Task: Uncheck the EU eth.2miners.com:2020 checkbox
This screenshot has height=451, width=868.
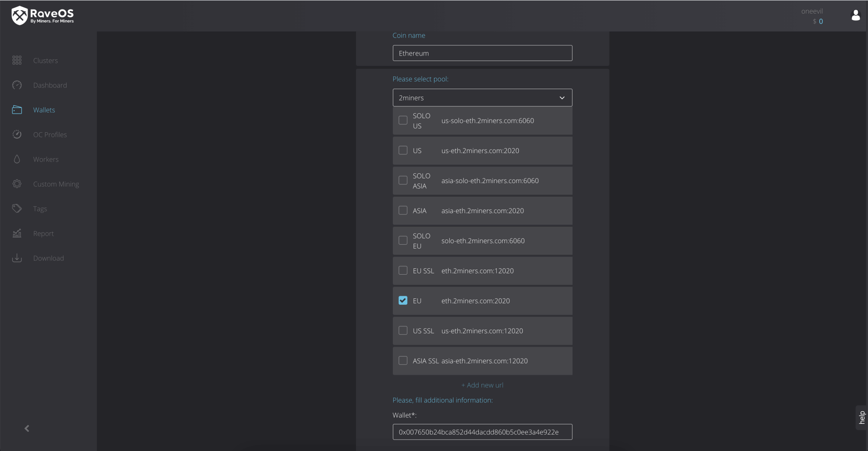Action: coord(403,301)
